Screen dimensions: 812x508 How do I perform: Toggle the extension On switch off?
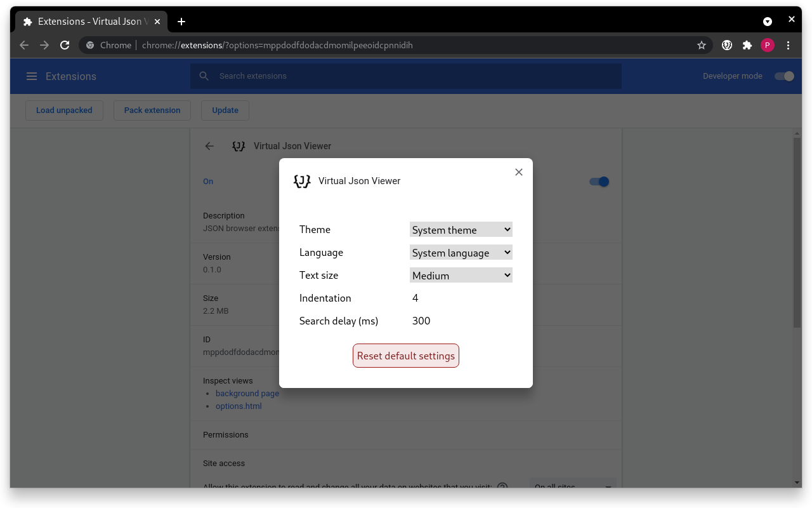[x=598, y=181]
